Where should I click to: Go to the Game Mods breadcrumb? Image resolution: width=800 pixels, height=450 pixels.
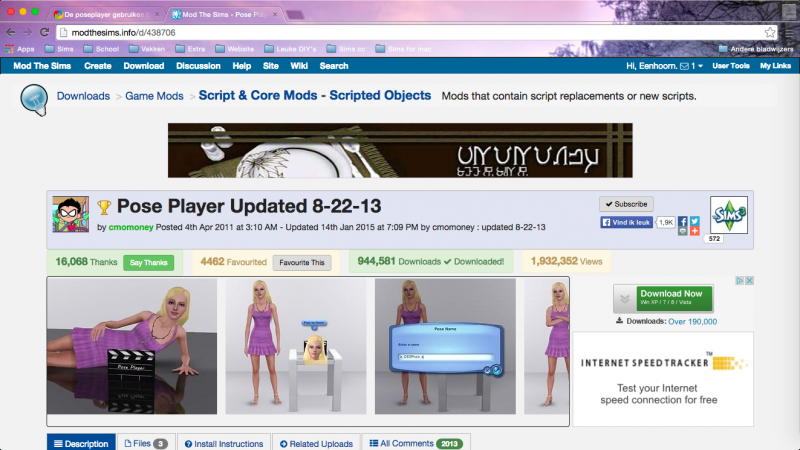(x=154, y=96)
